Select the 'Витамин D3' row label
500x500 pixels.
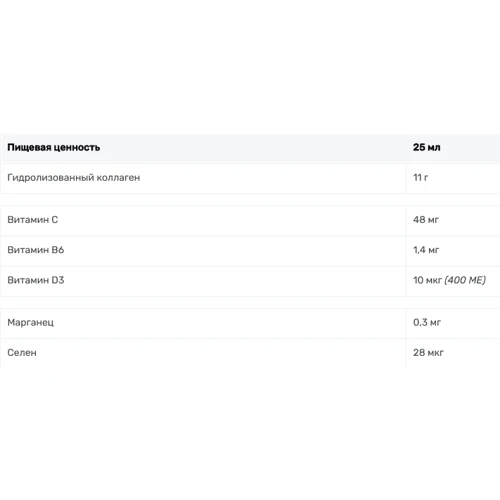tap(35, 280)
